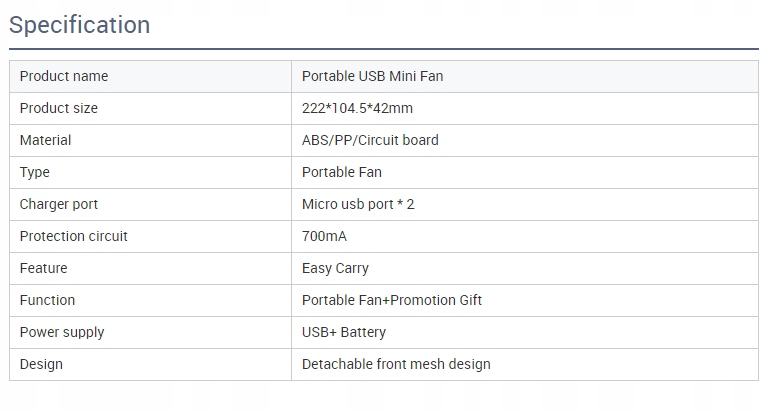Select the "ABS/PP/Circuit board" value

coord(370,140)
